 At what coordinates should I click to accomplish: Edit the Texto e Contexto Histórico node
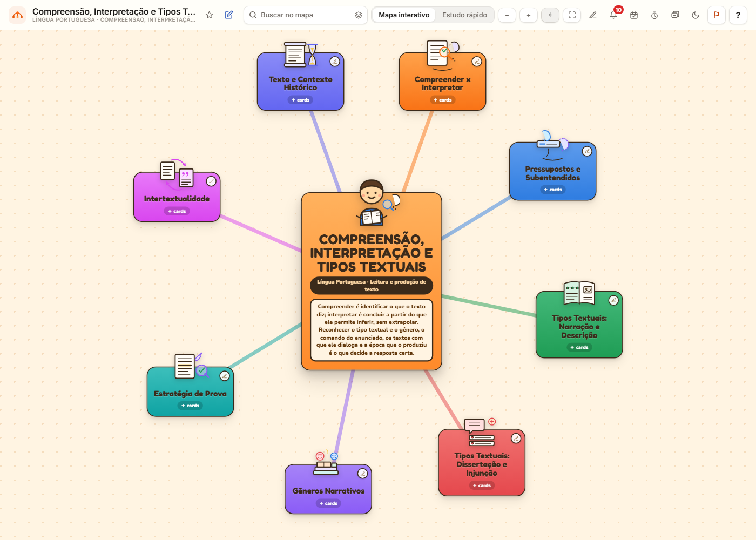[x=335, y=62]
